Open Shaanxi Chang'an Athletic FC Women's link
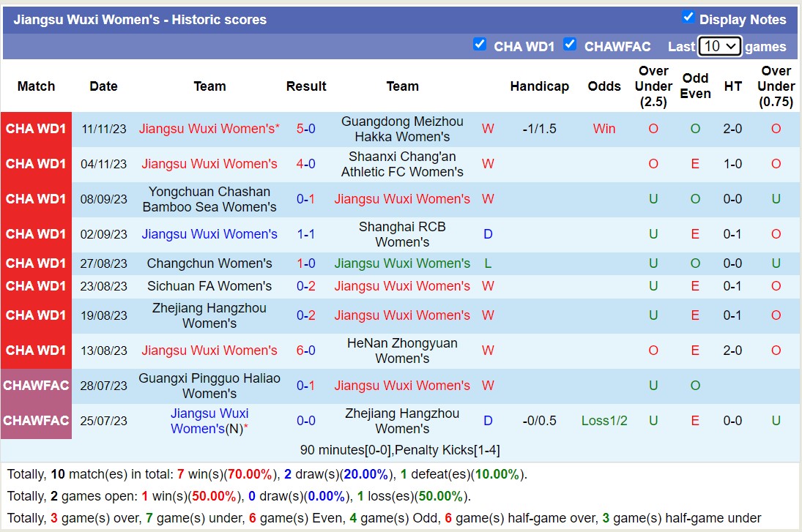This screenshot has height=532, width=802. coord(402,164)
